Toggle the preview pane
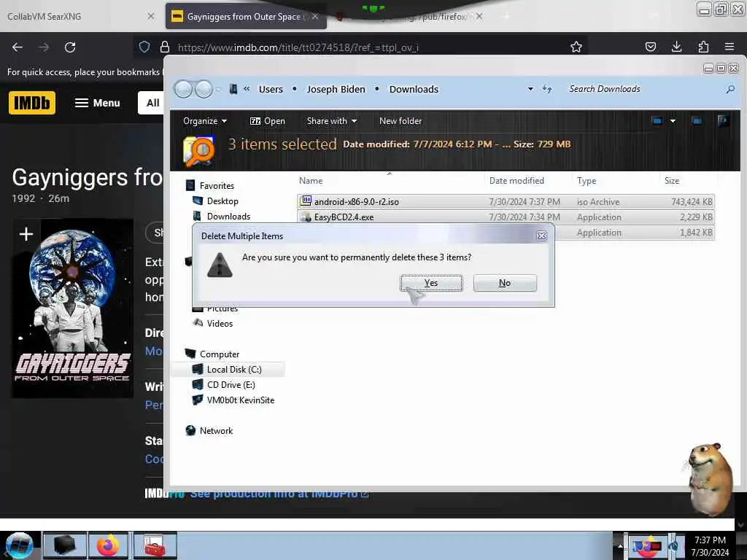Viewport: 747px width, 560px height. [697, 121]
